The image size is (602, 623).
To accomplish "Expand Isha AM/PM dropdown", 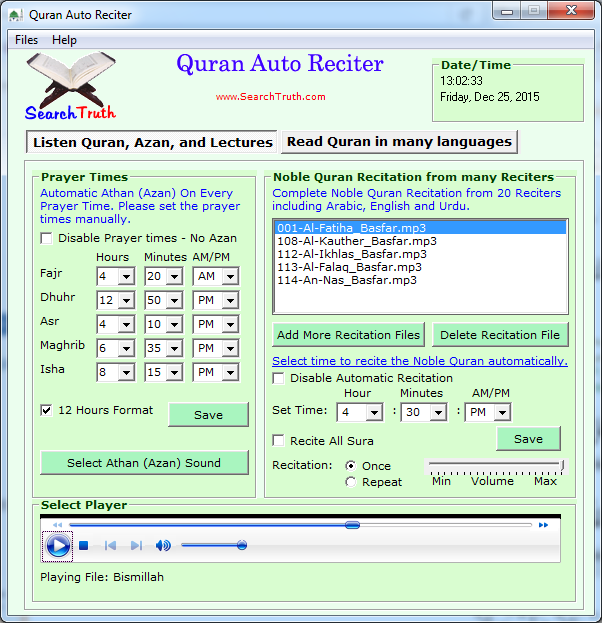I will pyautogui.click(x=230, y=372).
